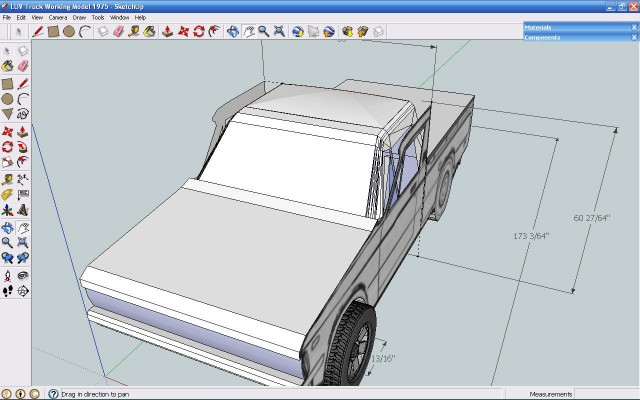The height and width of the screenshot is (400, 640).
Task: Click the 13/16" dimension near front wheel
Action: (x=383, y=358)
